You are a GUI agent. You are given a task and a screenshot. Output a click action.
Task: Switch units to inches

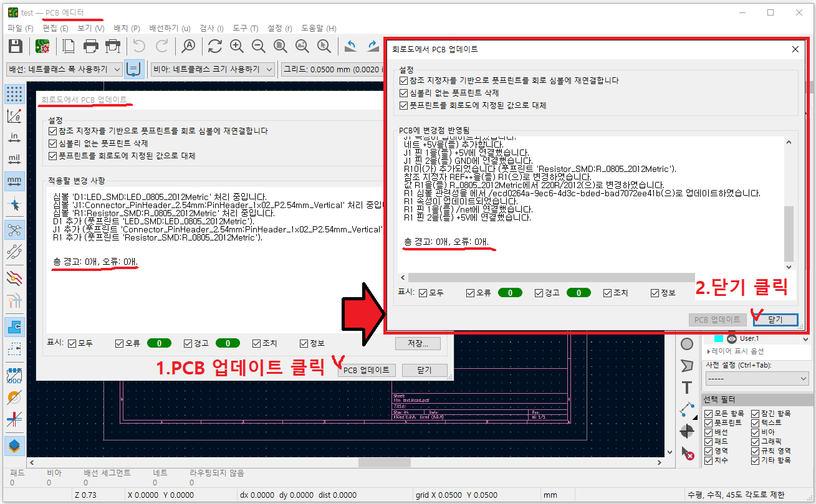(14, 138)
